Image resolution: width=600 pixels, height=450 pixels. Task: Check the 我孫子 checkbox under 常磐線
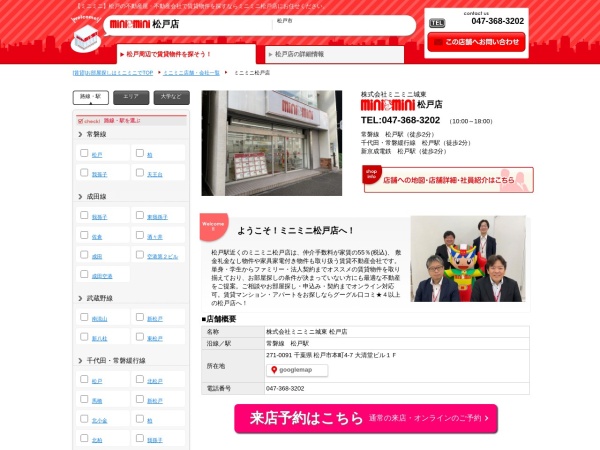(84, 173)
